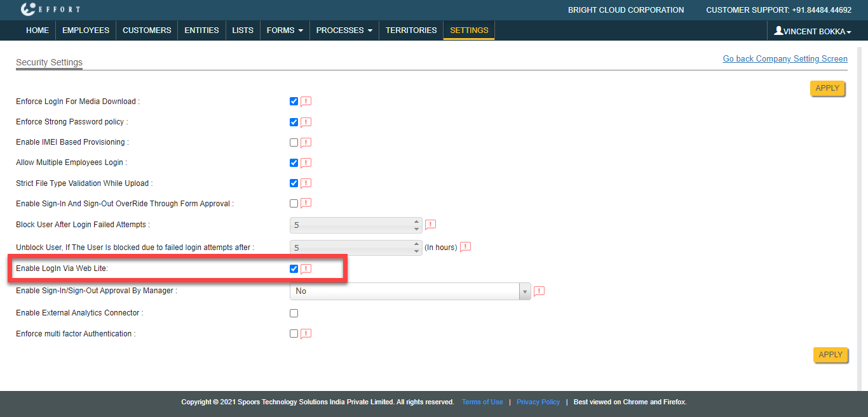Open the TERRITORIES menu item
Viewport: 868px width, 417px height.
[x=411, y=30]
